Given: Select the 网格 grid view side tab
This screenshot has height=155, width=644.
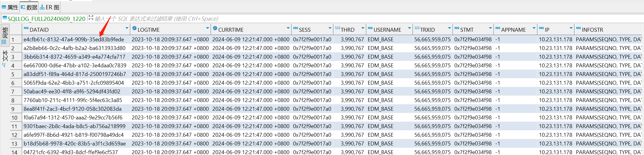Looking at the screenshot, I should 5,35.
